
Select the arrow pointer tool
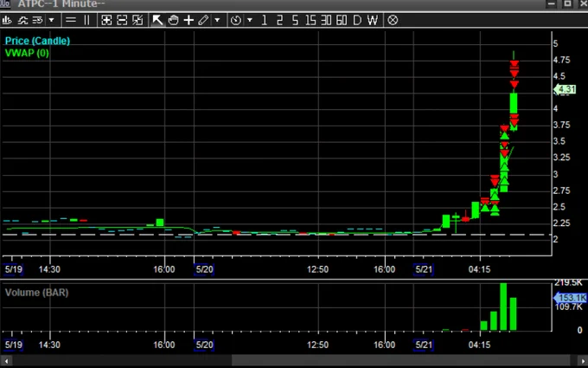pos(157,20)
